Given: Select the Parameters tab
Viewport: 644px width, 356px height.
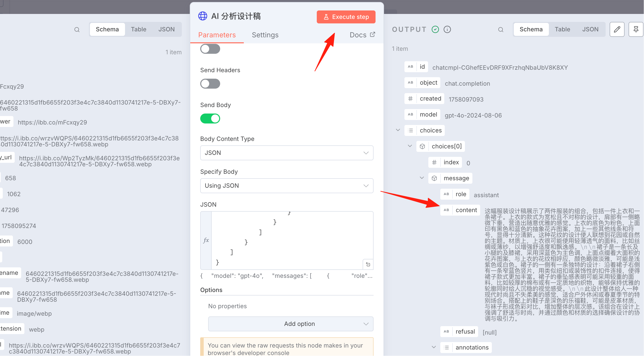Looking at the screenshot, I should click(x=217, y=35).
